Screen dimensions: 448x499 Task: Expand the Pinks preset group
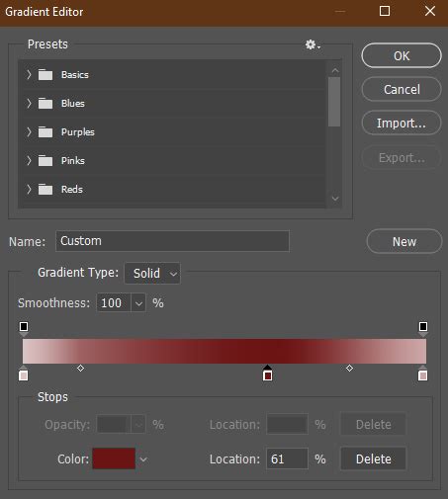coord(29,161)
